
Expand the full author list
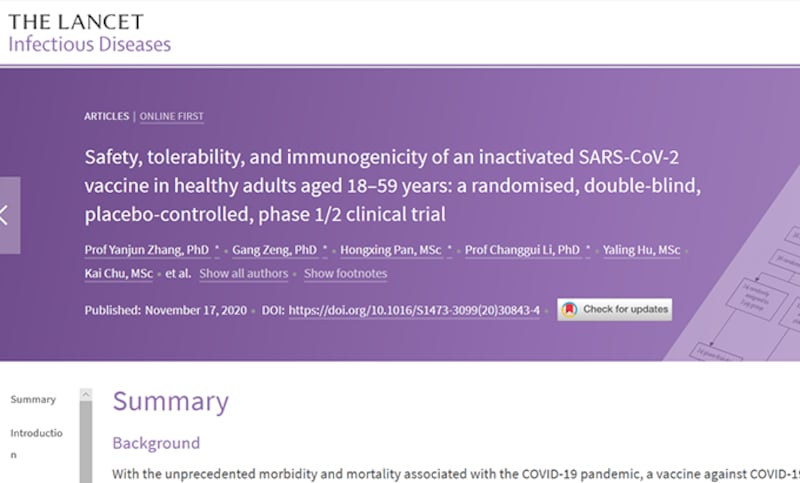coord(243,274)
